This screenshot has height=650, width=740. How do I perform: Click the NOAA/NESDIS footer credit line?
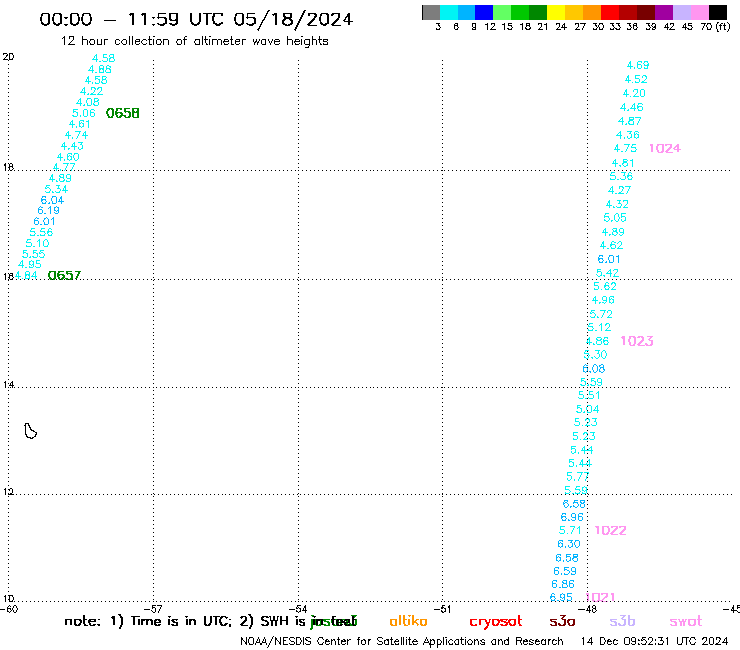pyautogui.click(x=402, y=642)
